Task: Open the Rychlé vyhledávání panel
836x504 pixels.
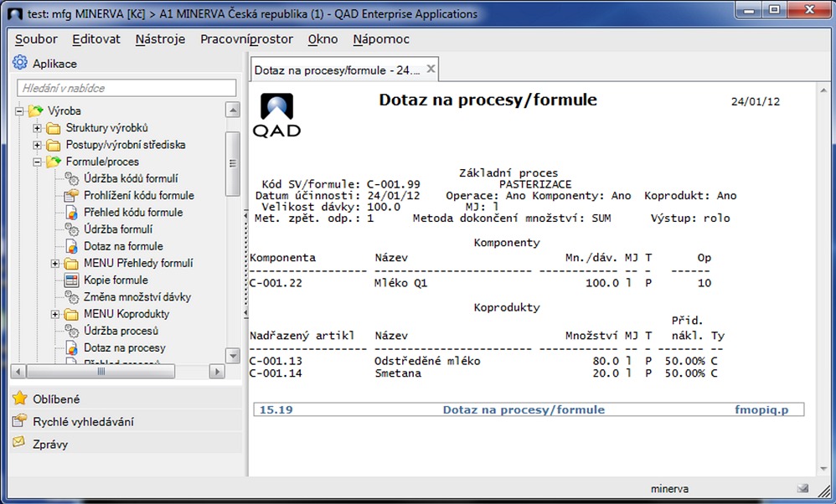Action: [x=126, y=421]
